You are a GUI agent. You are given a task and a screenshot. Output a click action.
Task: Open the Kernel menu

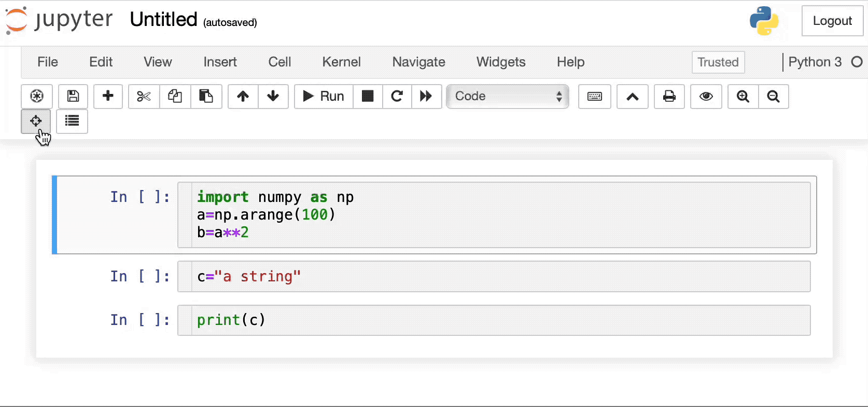click(x=341, y=62)
